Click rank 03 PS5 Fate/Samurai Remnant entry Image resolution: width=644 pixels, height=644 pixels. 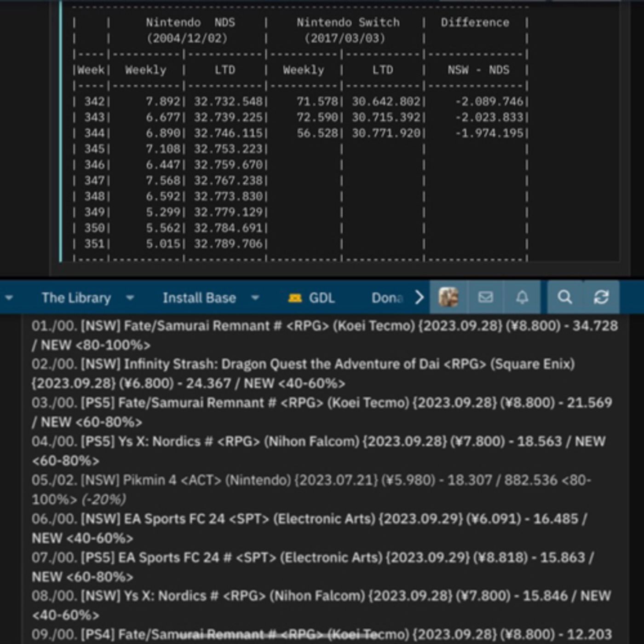point(322,412)
